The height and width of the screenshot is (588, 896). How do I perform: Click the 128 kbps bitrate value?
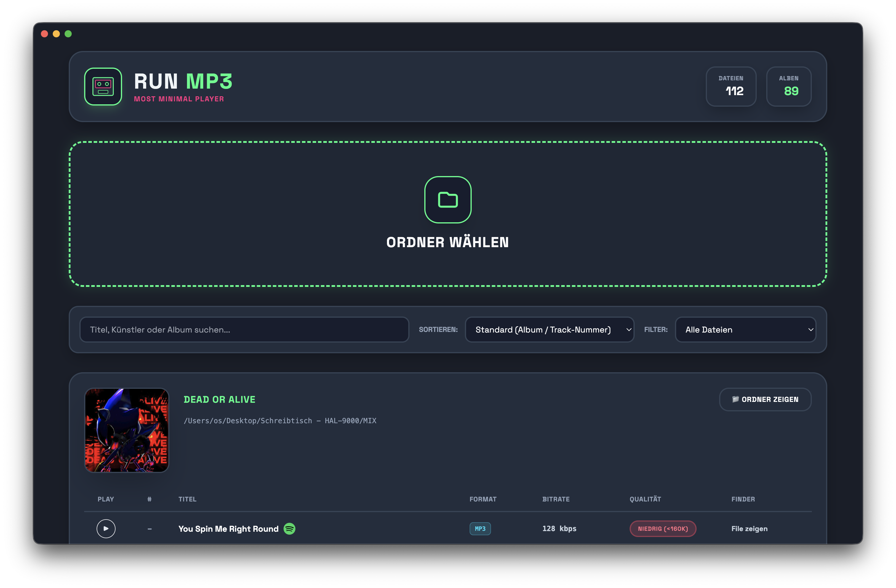(x=559, y=528)
